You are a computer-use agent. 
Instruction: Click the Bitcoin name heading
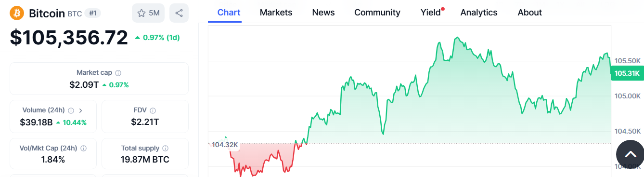[47, 13]
